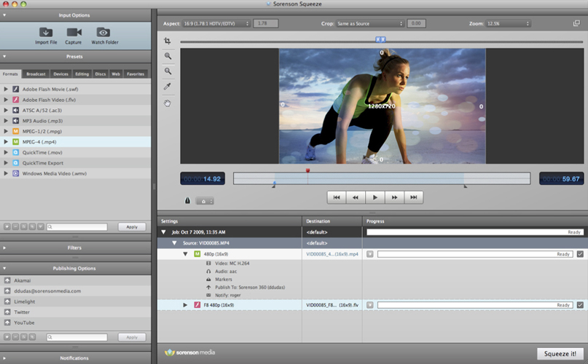
Task: Toggle the F8 480p (16x9) output checkbox
Action: coord(580,305)
